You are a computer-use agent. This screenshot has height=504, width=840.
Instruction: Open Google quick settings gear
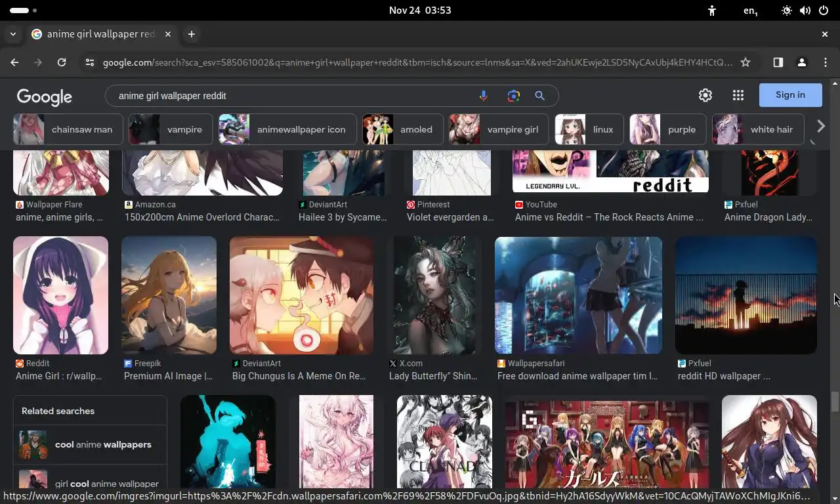(x=705, y=95)
